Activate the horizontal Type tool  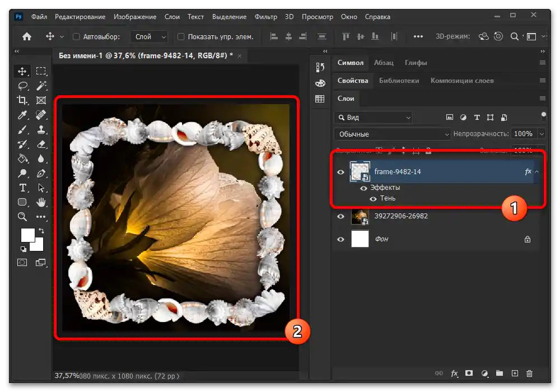[23, 188]
